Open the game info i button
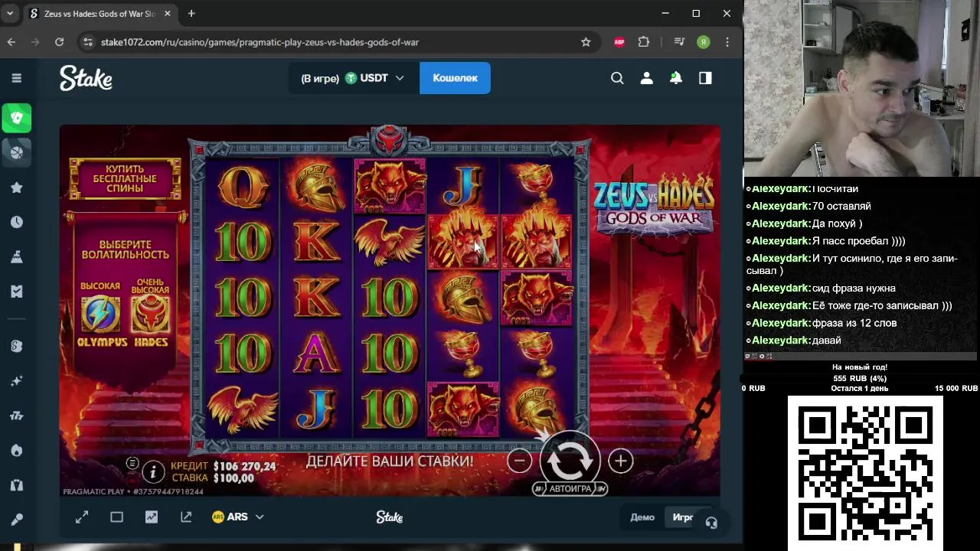 pyautogui.click(x=153, y=471)
